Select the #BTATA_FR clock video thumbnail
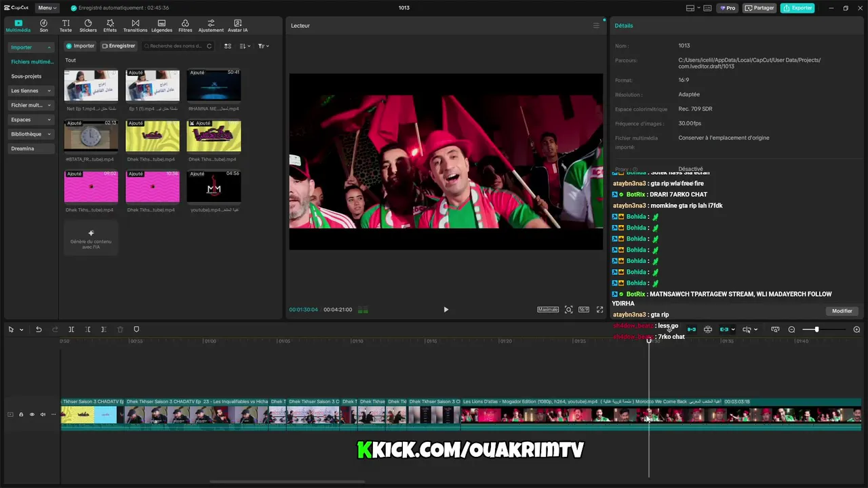The height and width of the screenshot is (488, 868). 91,136
